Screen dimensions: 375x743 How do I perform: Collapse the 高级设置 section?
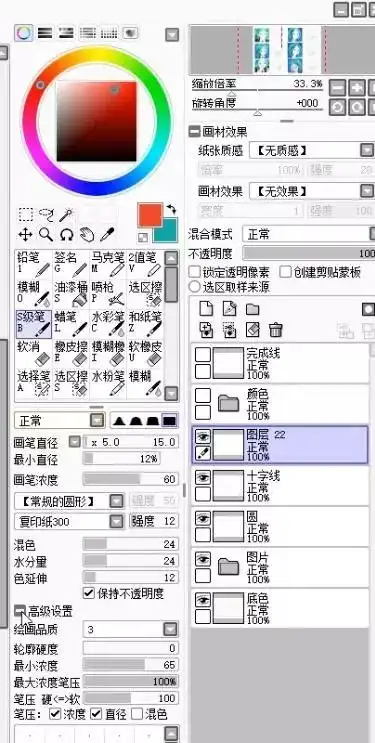pyautogui.click(x=20, y=611)
